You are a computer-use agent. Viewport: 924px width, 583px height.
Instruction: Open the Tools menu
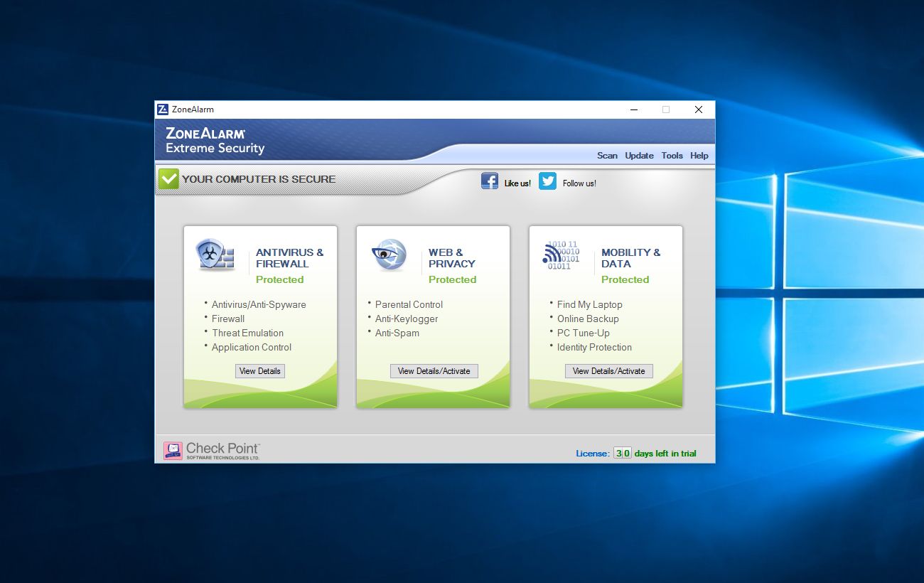click(672, 156)
